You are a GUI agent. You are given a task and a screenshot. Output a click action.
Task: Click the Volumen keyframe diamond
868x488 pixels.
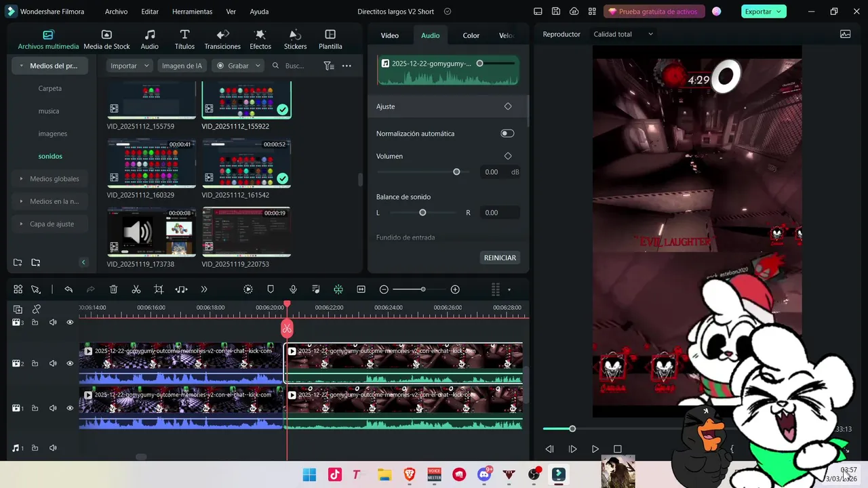(x=508, y=156)
